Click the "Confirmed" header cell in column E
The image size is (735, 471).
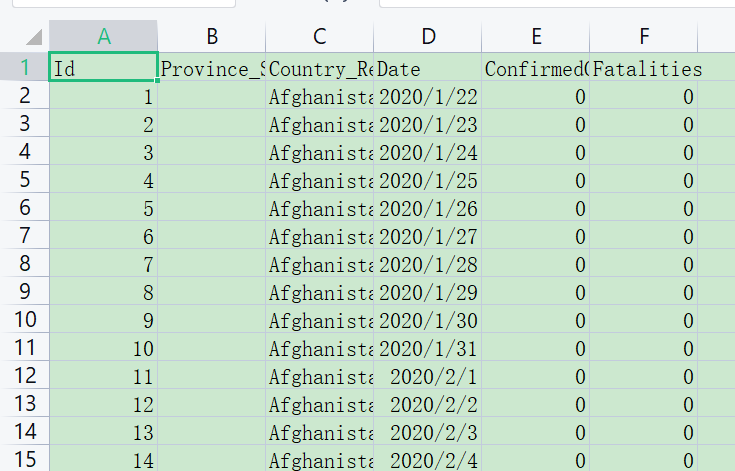[536, 69]
